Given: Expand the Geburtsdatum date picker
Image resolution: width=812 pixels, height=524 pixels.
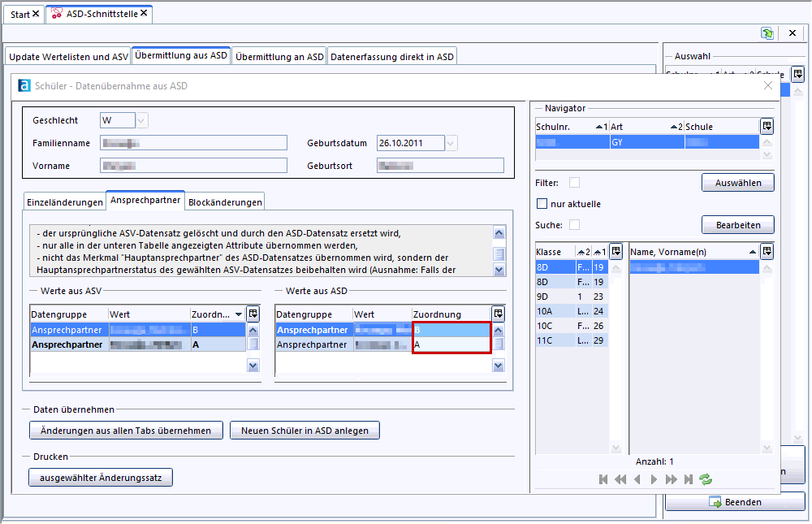Looking at the screenshot, I should (451, 143).
